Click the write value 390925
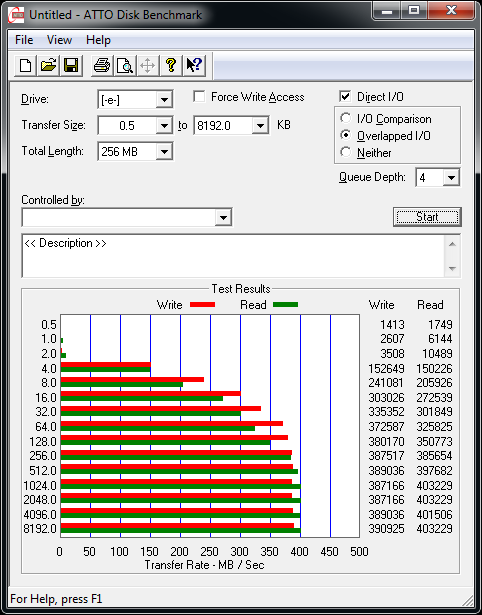 [x=386, y=529]
